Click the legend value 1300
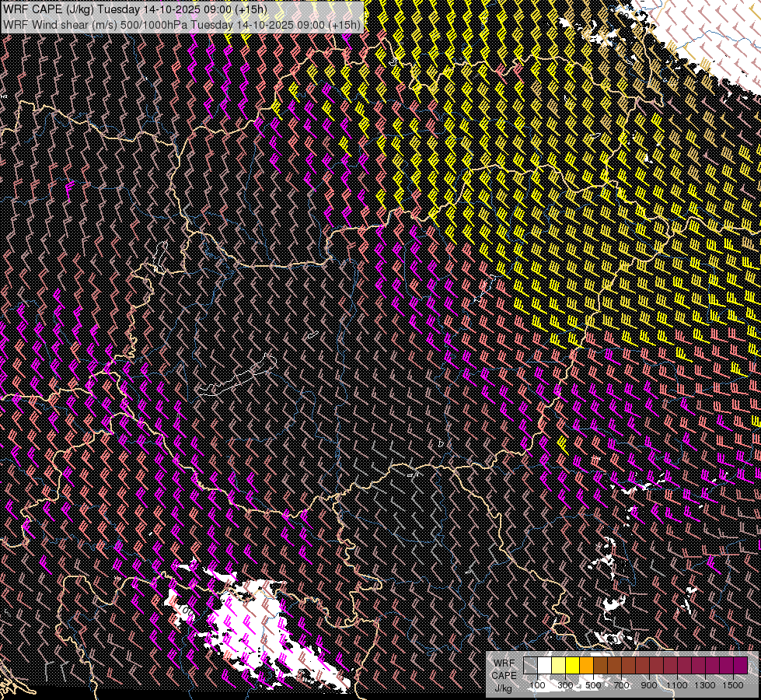 click(x=705, y=685)
